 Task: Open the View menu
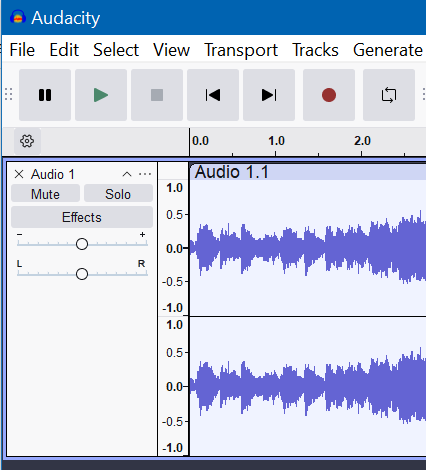click(171, 50)
